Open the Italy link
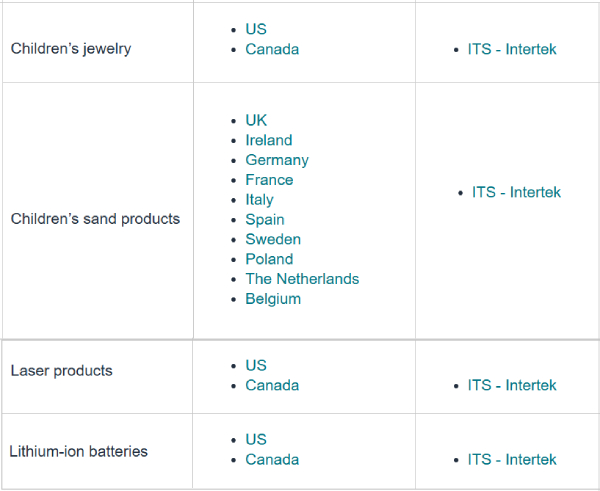 259,200
